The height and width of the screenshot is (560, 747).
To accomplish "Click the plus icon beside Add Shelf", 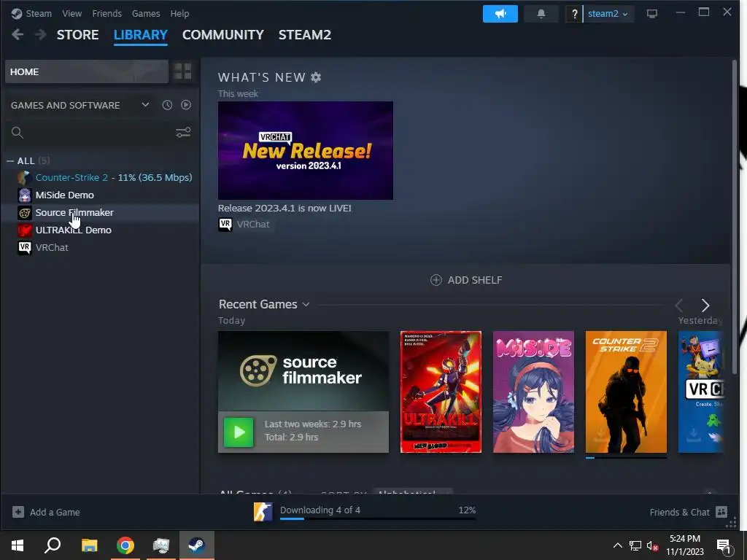I will coord(436,280).
